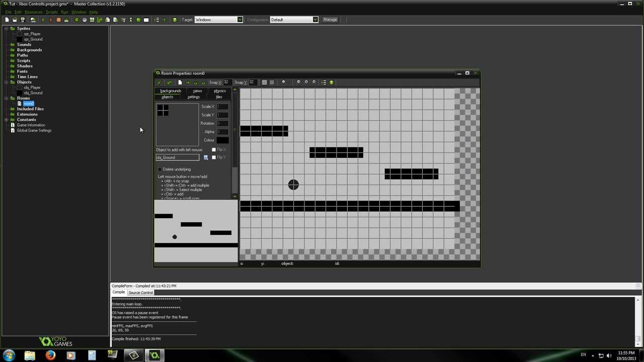Open the File menu
The height and width of the screenshot is (362, 644).
click(x=8, y=12)
